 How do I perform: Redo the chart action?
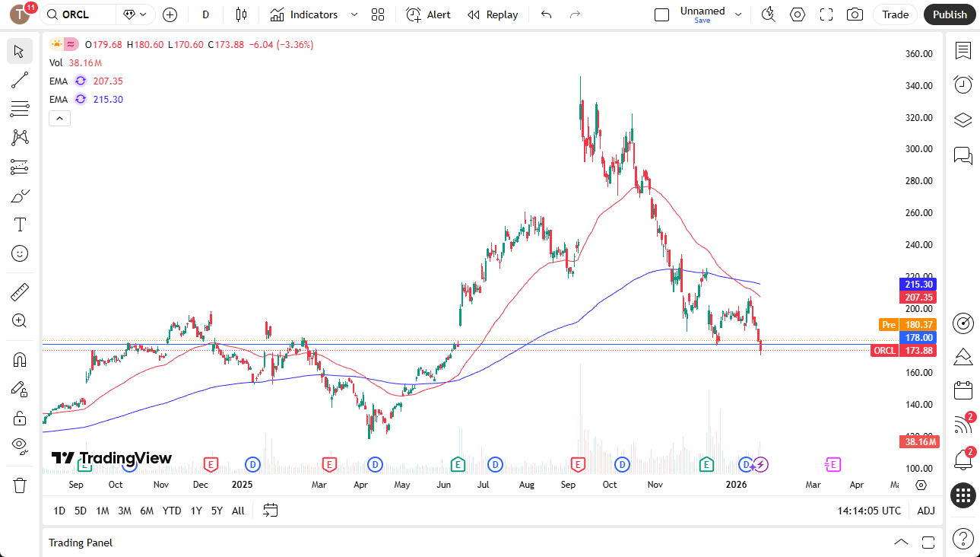tap(575, 14)
